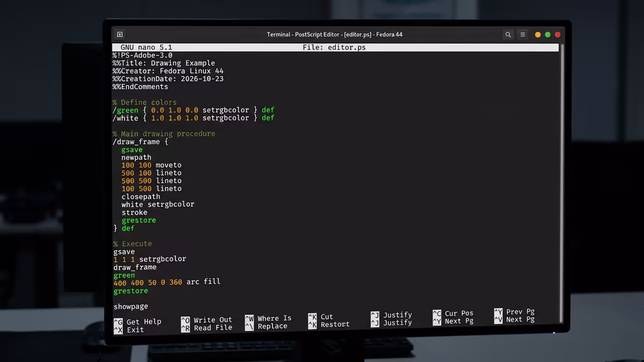Click the "newpath" line

pos(136,157)
